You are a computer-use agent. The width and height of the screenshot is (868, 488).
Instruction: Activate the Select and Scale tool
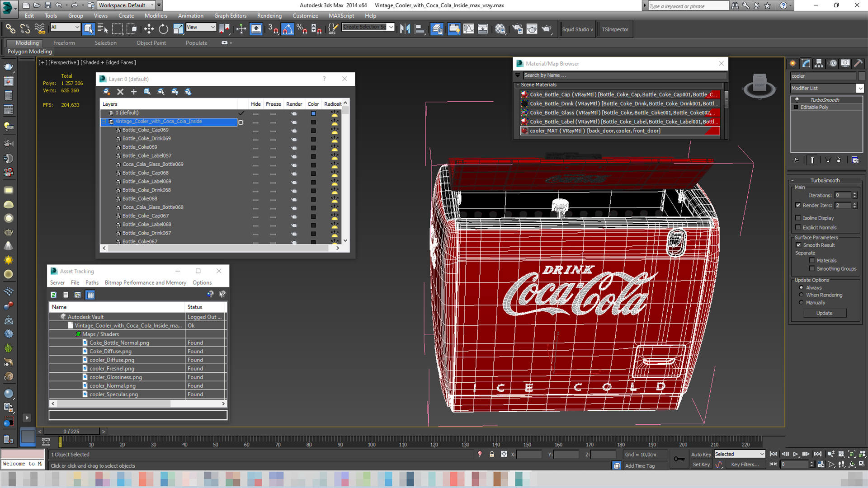178,29
